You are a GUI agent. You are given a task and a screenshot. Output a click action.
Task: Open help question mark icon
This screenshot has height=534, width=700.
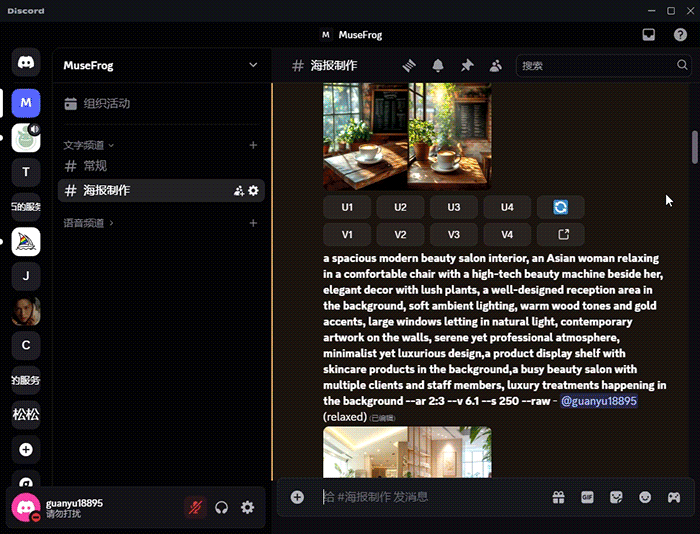680,34
